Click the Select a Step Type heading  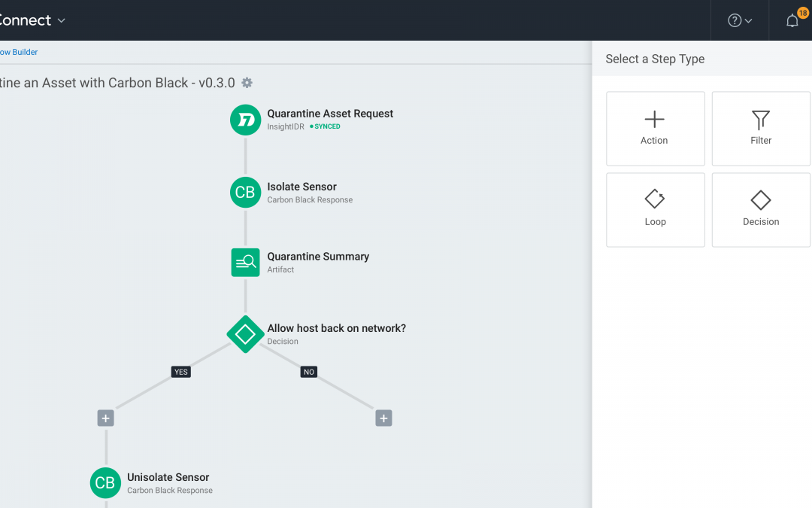(x=655, y=59)
